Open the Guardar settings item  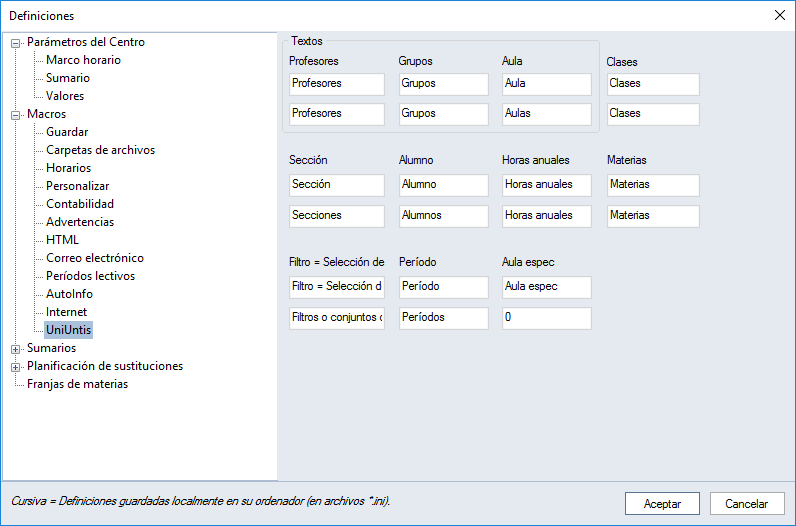pyautogui.click(x=67, y=132)
